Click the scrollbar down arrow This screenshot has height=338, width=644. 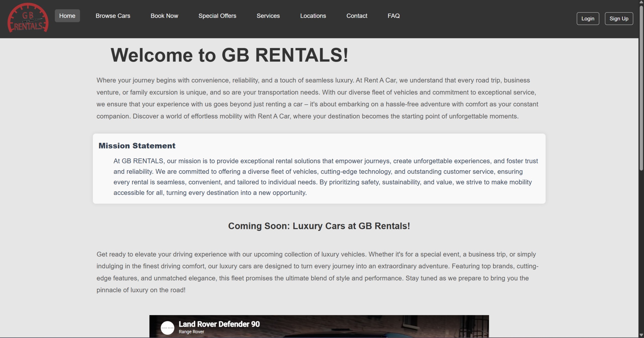pyautogui.click(x=641, y=335)
